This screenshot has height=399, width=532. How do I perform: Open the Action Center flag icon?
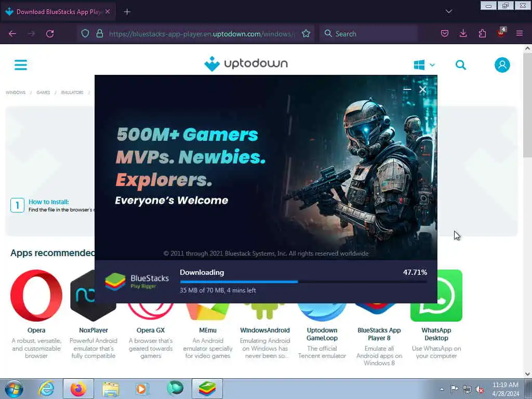tap(454, 389)
